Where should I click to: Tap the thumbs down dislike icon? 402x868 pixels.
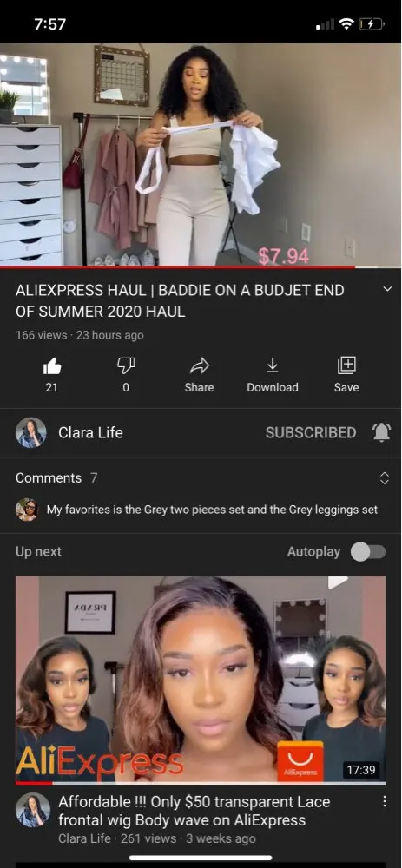click(126, 366)
